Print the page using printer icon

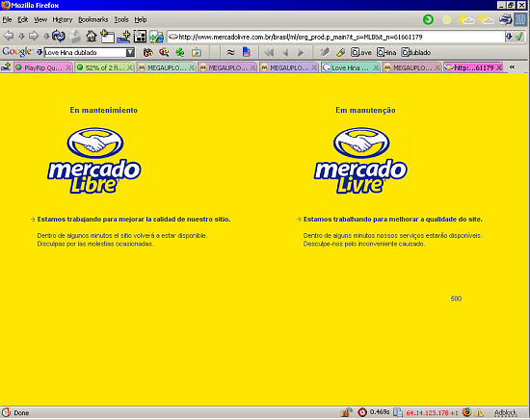pos(505,19)
